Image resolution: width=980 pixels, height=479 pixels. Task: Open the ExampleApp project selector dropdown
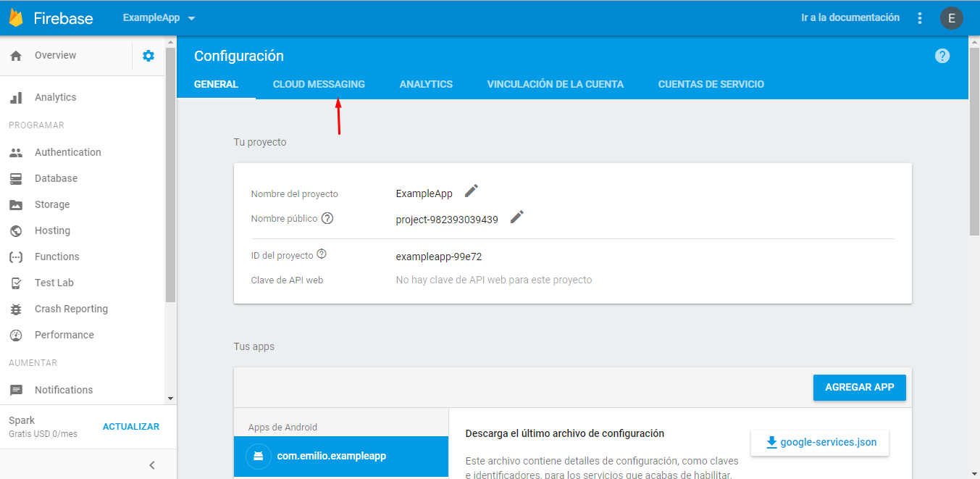click(159, 17)
